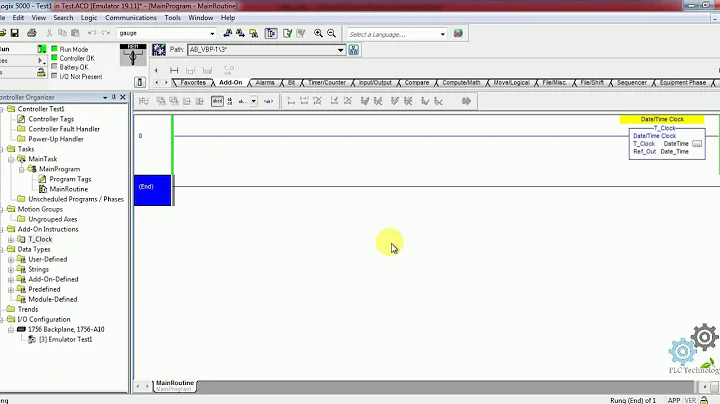Click the Redo arrow icon
The width and height of the screenshot is (720, 404).
(106, 33)
